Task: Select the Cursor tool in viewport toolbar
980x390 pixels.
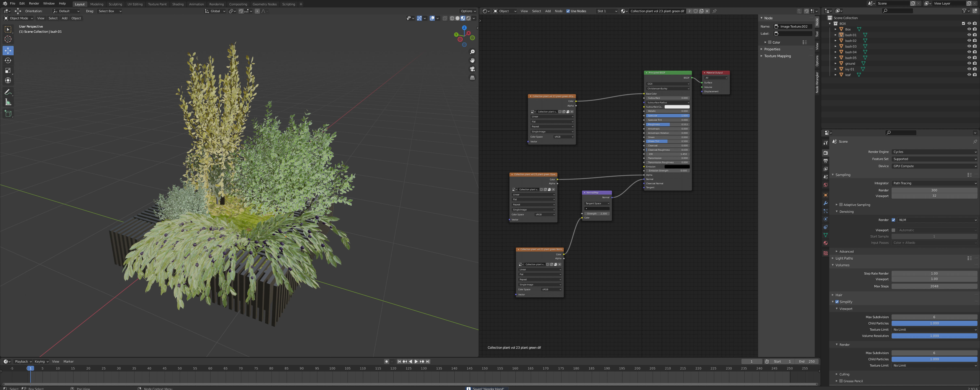Action: point(8,39)
